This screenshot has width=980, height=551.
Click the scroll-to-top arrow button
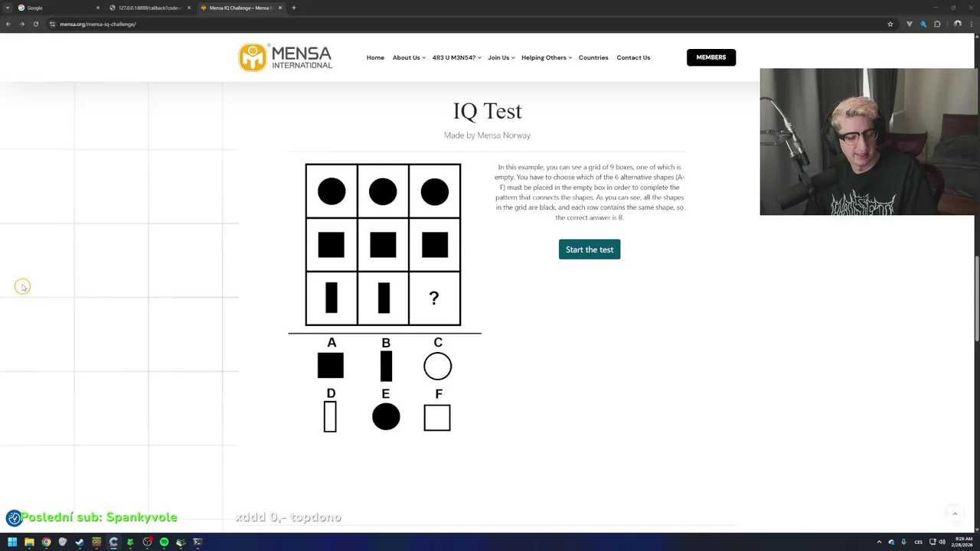pos(955,514)
